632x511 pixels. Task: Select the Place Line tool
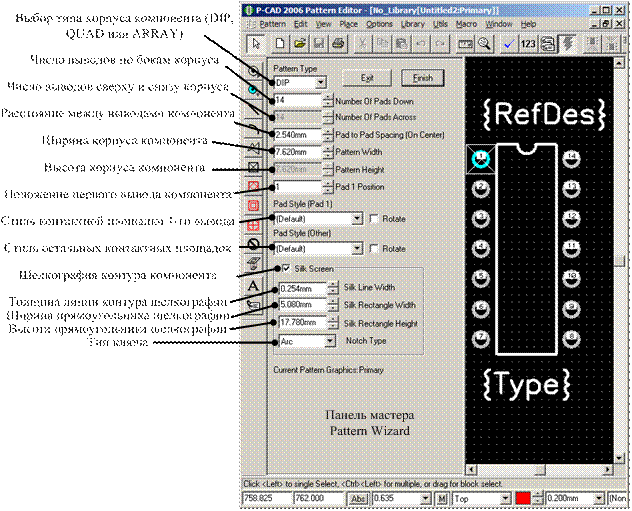253,109
